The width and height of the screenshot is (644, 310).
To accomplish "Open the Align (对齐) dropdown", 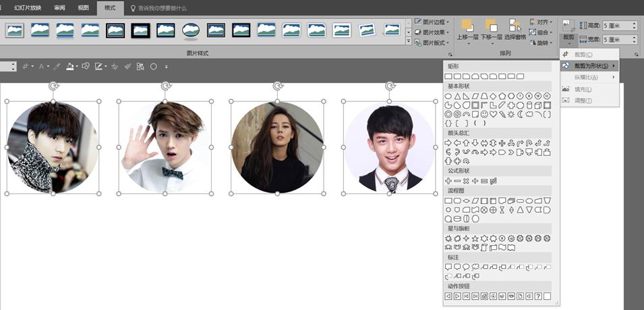I will click(x=541, y=22).
